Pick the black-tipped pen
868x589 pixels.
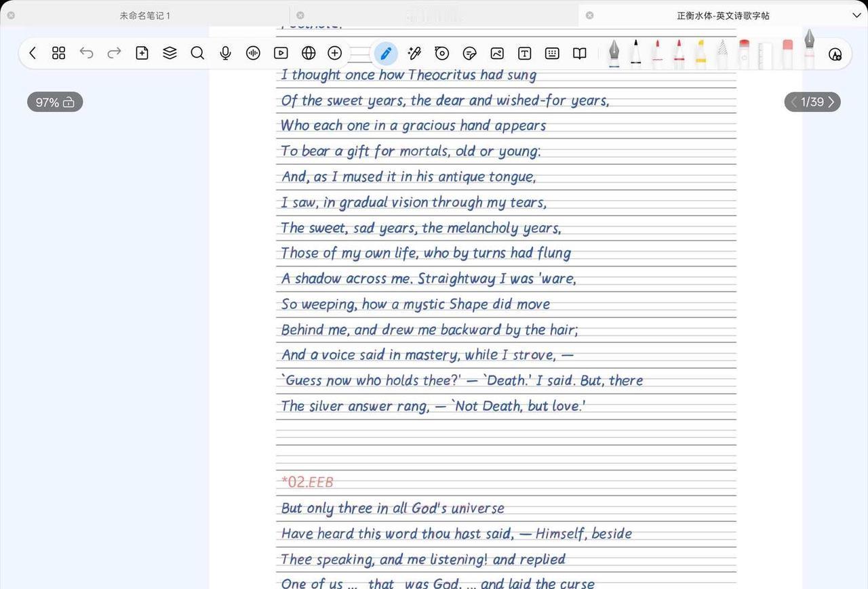pos(635,54)
